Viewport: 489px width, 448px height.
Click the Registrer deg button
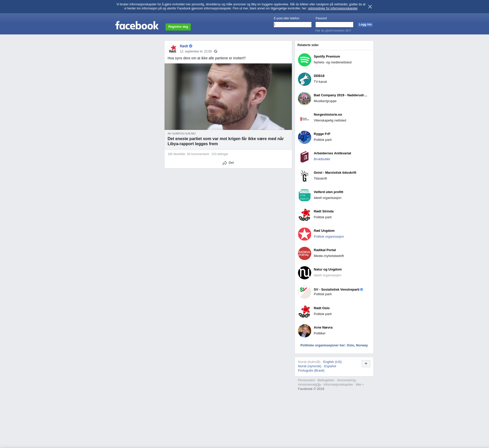pyautogui.click(x=178, y=27)
